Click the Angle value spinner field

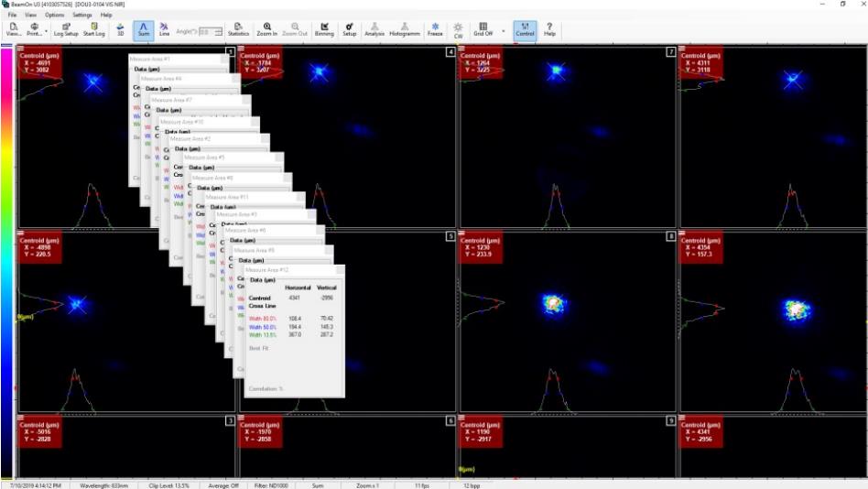209,32
